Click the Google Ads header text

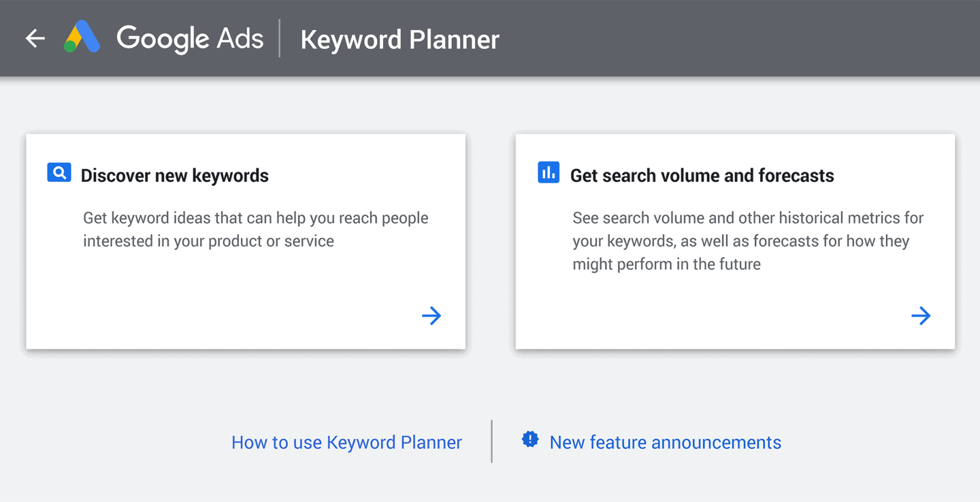(x=190, y=39)
